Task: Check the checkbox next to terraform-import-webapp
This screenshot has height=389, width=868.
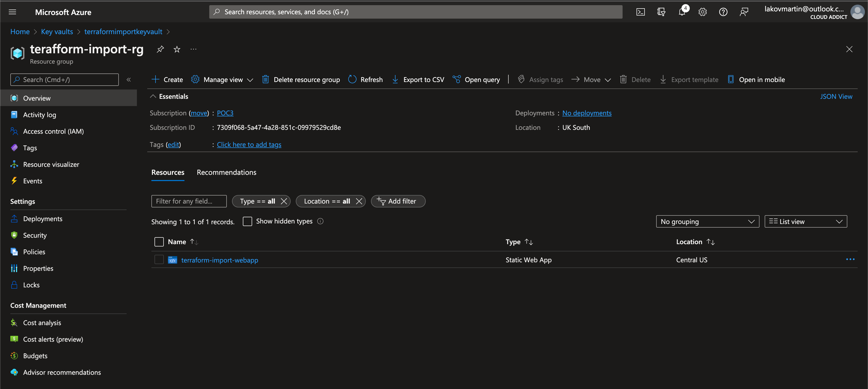Action: click(159, 260)
